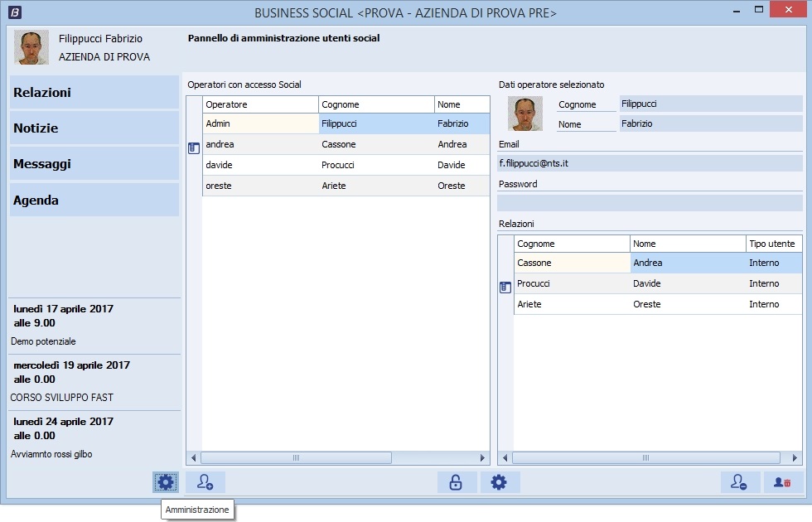
Task: Open the Notizie section
Action: [x=94, y=128]
